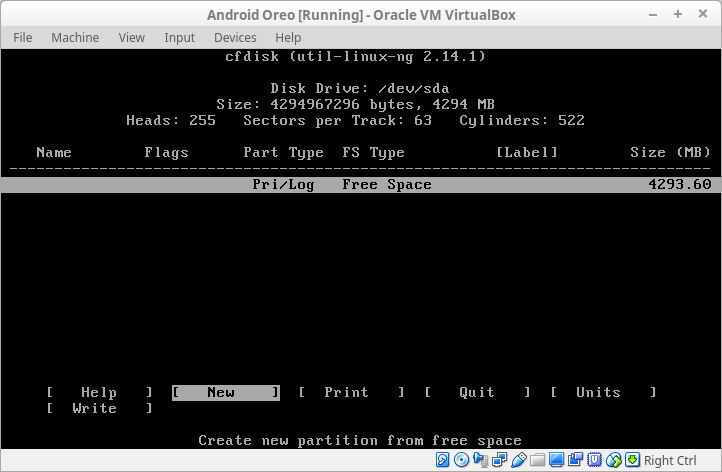This screenshot has height=472, width=722.
Task: Click the Pri/Log part type entry
Action: (283, 185)
